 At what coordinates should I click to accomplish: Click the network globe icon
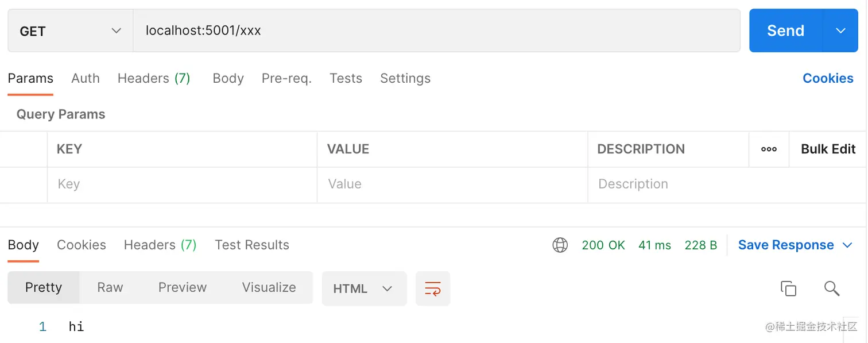click(x=560, y=245)
